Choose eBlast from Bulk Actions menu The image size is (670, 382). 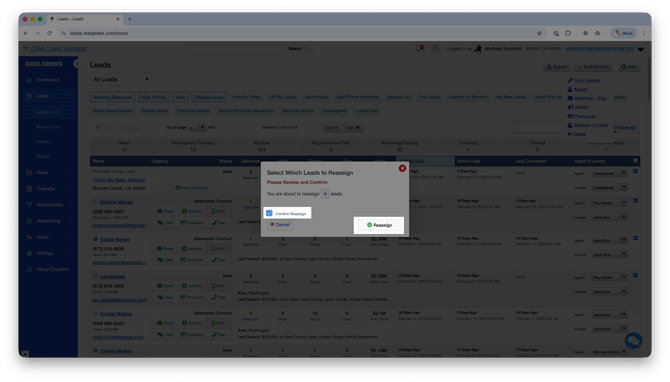pos(578,107)
